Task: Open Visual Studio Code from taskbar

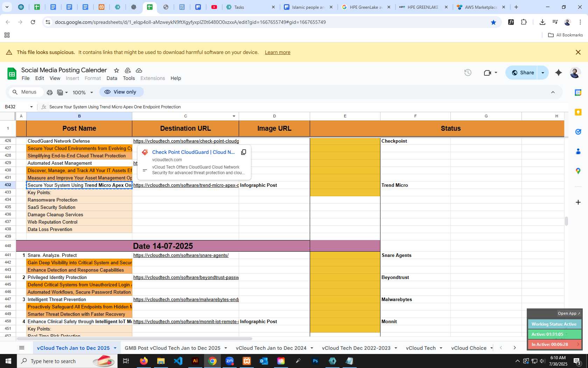Action: click(178, 361)
